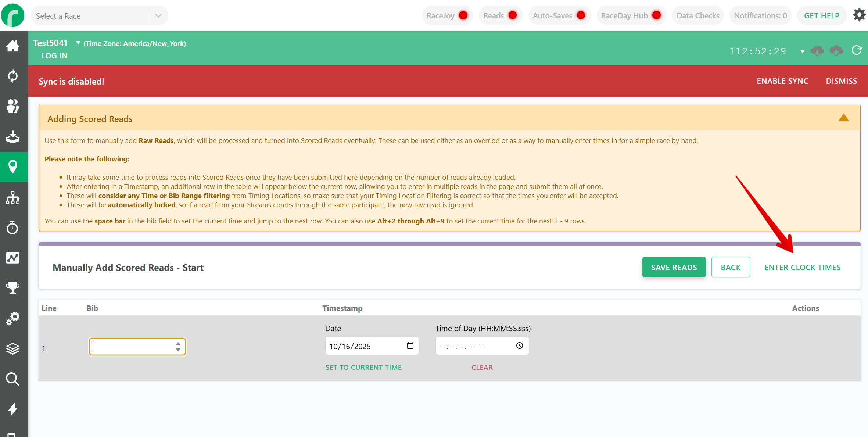The height and width of the screenshot is (437, 868).
Task: Click the refresh icon next to clock
Action: [857, 50]
